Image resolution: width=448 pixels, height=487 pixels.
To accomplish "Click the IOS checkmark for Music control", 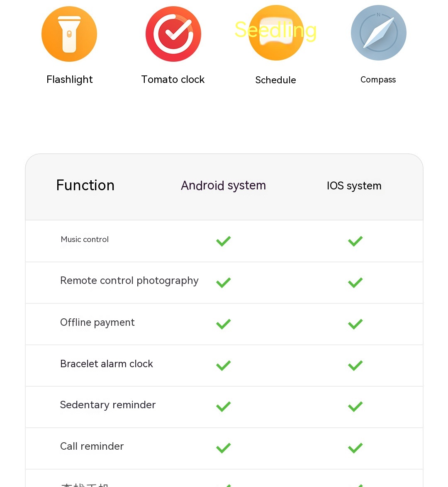I will 355,241.
